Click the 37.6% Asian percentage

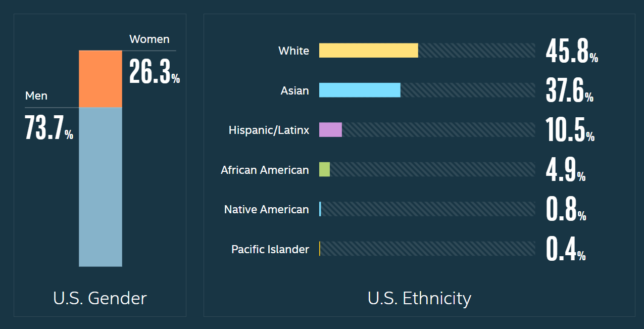(569, 91)
